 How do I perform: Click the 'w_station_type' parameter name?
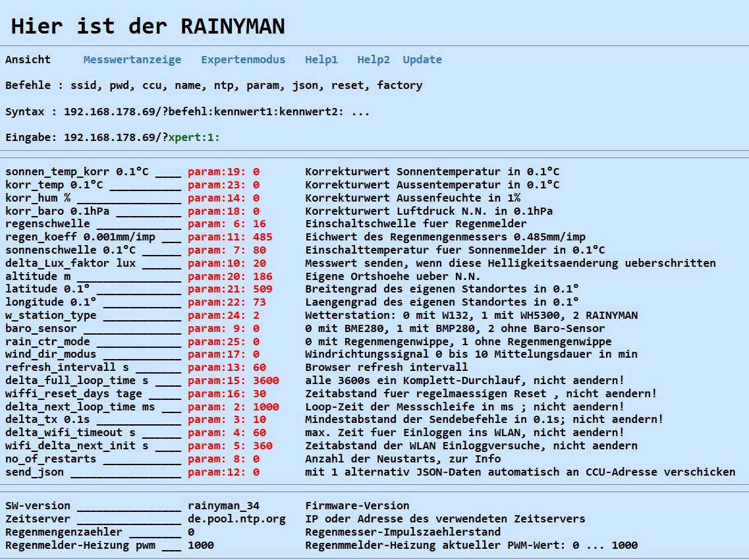tap(51, 316)
